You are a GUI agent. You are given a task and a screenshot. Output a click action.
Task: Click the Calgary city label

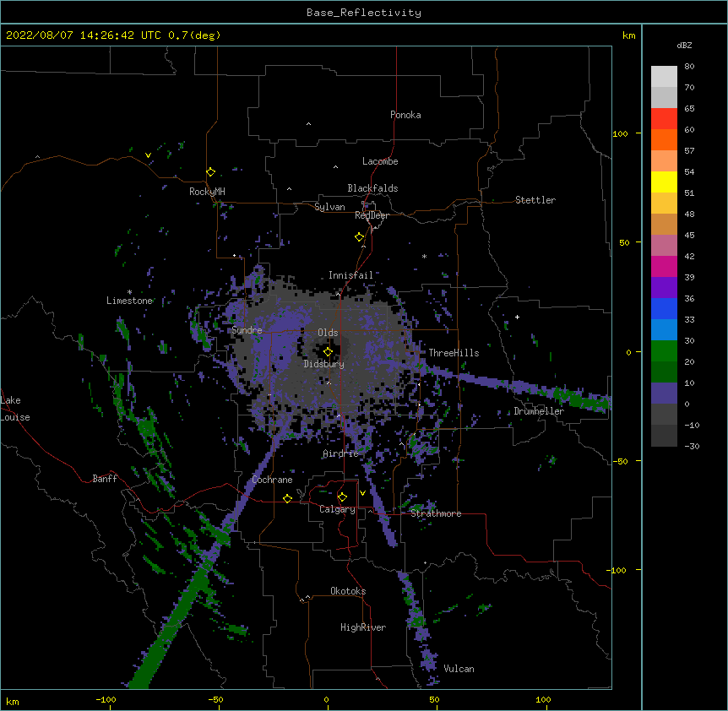tap(338, 509)
